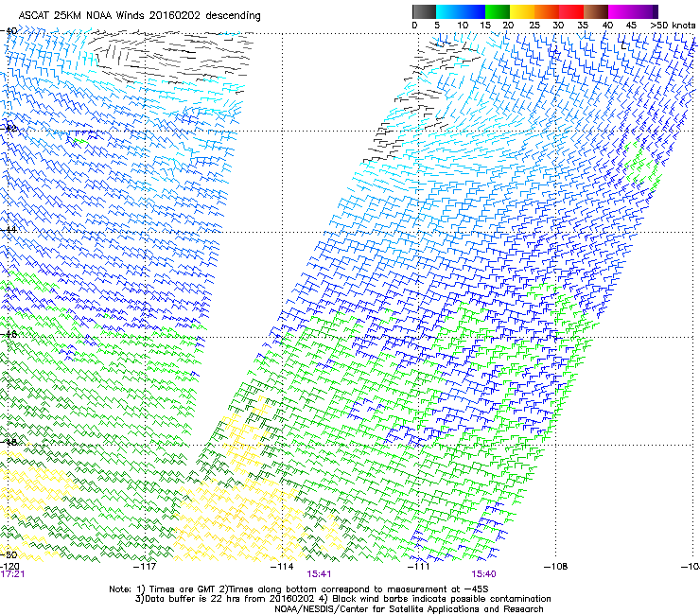Click the title 'ASCAT 25KM NOAA Winds 20160202 descending'
The width and height of the screenshot is (700, 615).
pos(139,16)
